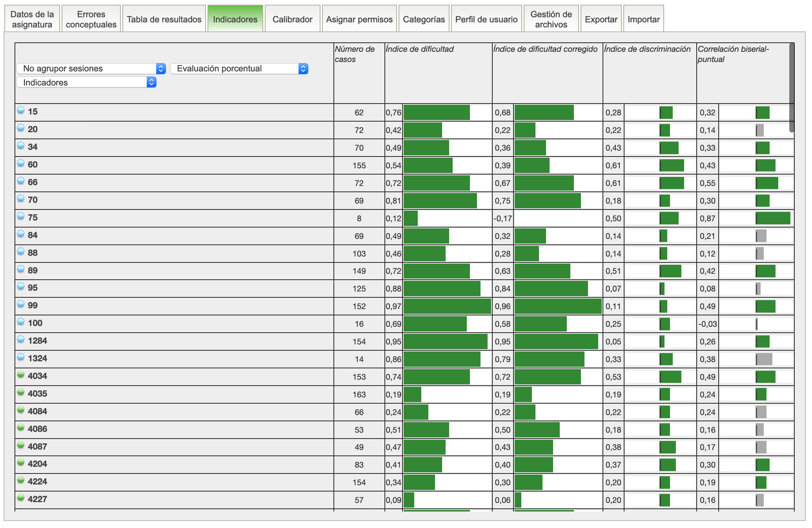Click the green circle icon beside item 4227

click(21, 498)
